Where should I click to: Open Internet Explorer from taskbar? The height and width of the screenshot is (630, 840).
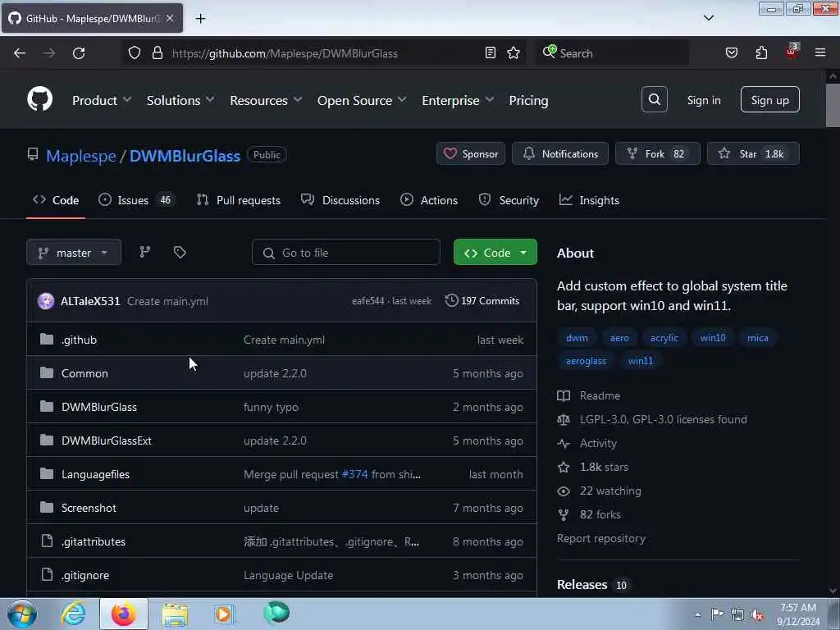73,614
